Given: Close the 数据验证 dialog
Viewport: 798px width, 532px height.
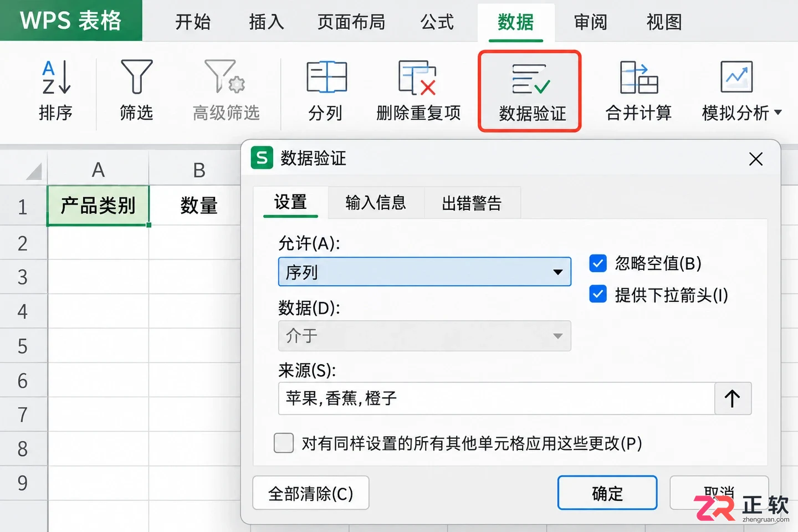Looking at the screenshot, I should point(756,159).
